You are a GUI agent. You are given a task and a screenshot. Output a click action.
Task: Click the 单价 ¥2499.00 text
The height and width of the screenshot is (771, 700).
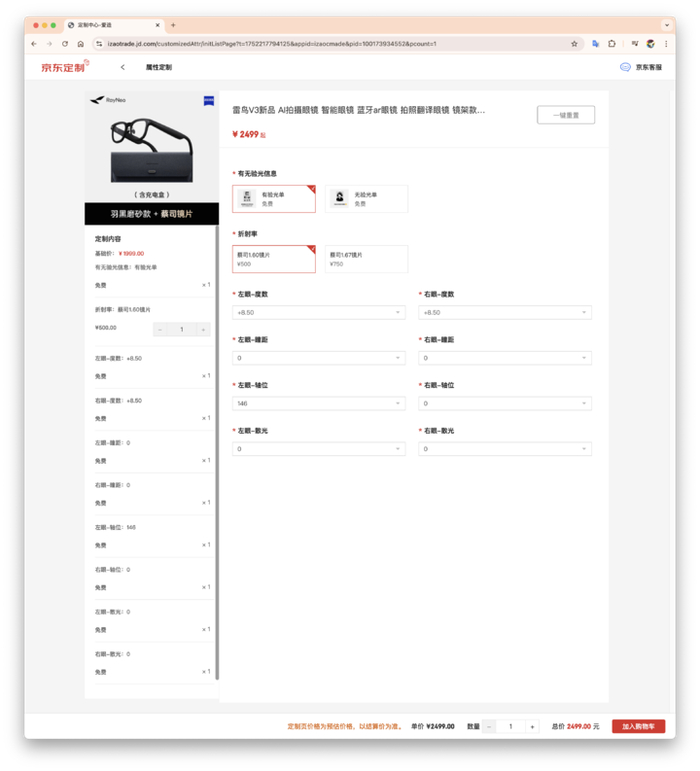coord(433,726)
